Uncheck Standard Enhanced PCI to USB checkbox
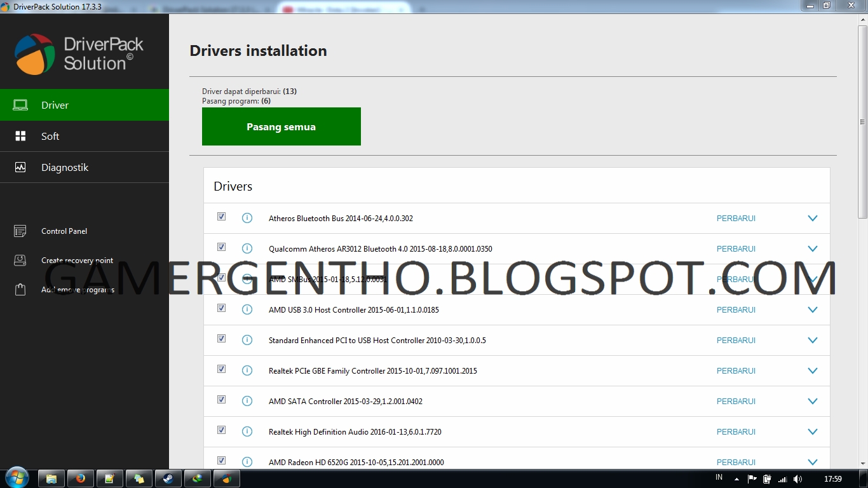Screen dimensions: 868x488 click(x=221, y=339)
